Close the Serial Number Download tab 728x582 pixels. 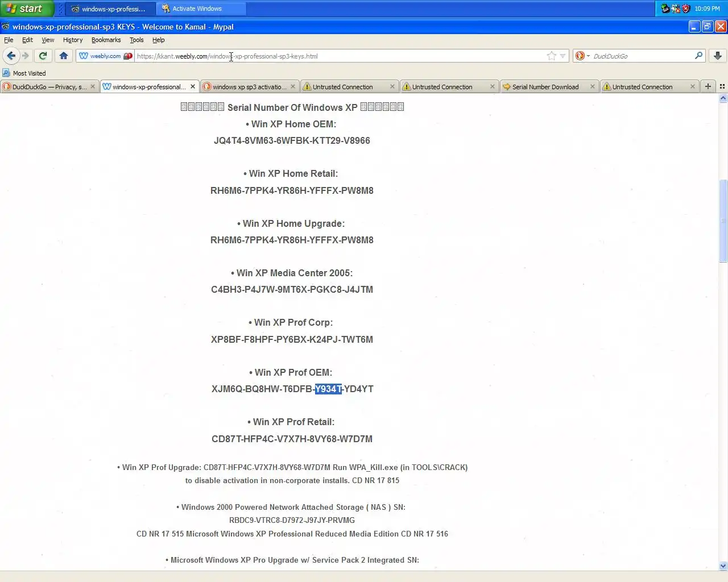pyautogui.click(x=593, y=86)
